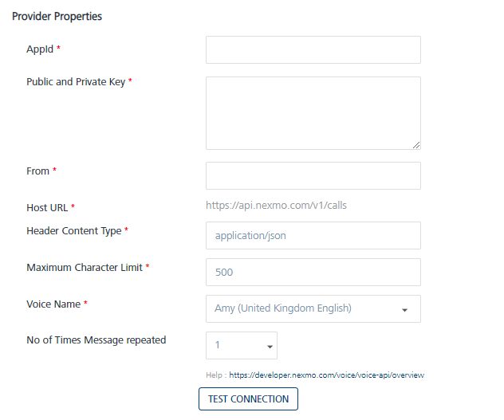
Task: Click the From input field
Action: 313,176
